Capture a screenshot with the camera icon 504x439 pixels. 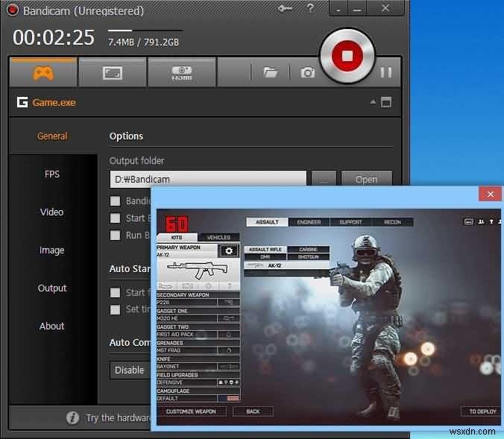coord(307,72)
